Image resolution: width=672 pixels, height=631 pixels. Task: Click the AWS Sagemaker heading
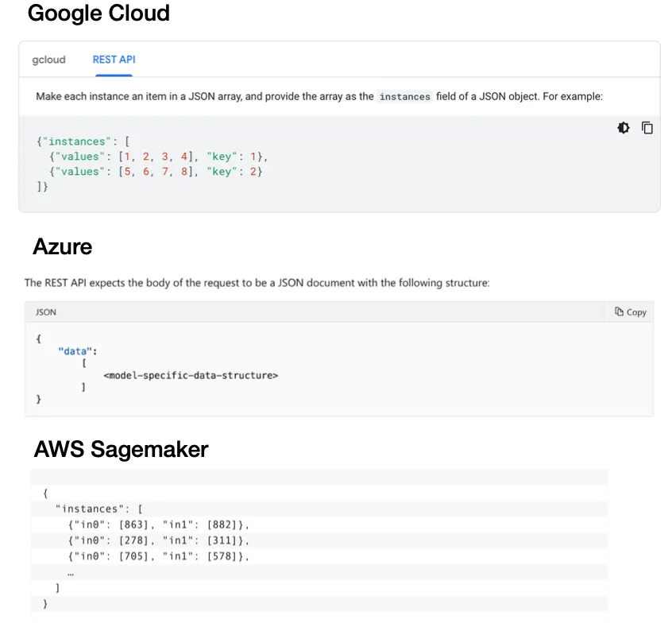(121, 449)
